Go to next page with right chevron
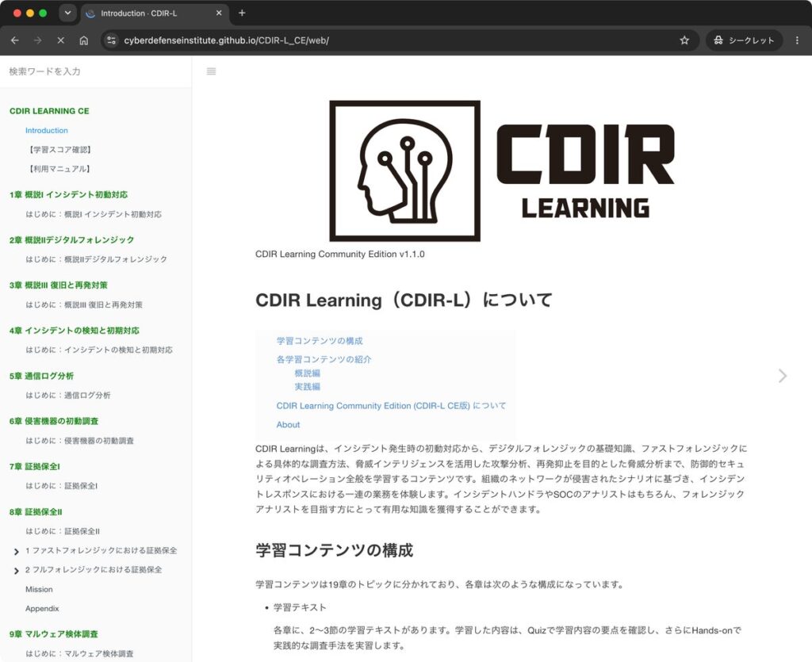 point(783,376)
